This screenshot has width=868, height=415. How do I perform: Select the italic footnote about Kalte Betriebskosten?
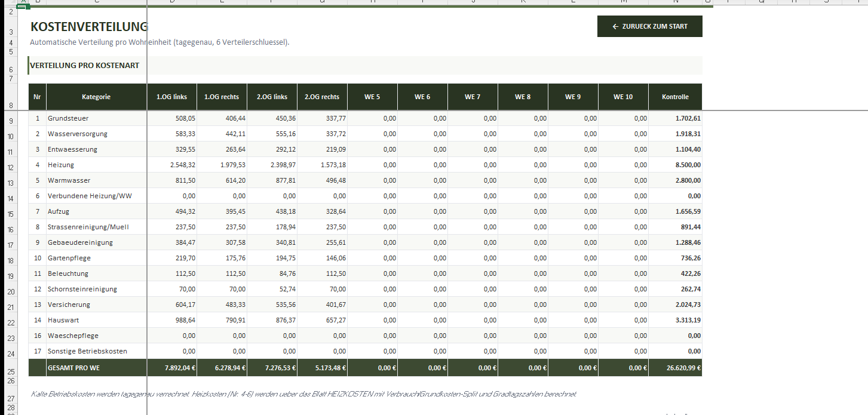click(239, 394)
